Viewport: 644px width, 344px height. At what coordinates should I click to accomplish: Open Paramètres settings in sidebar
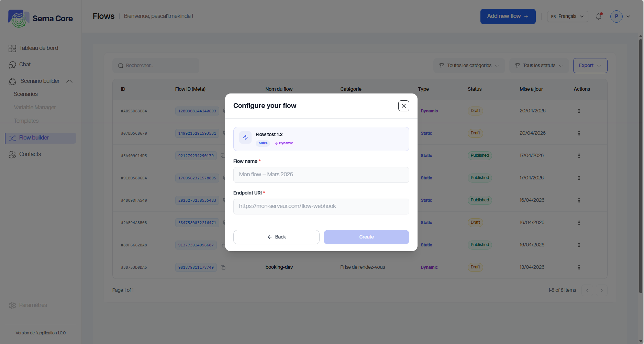pyautogui.click(x=33, y=305)
